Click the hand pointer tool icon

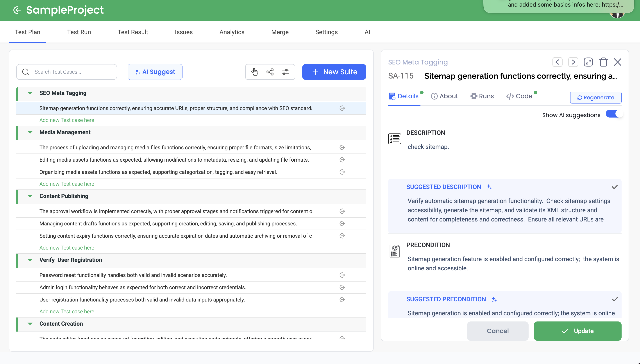254,72
